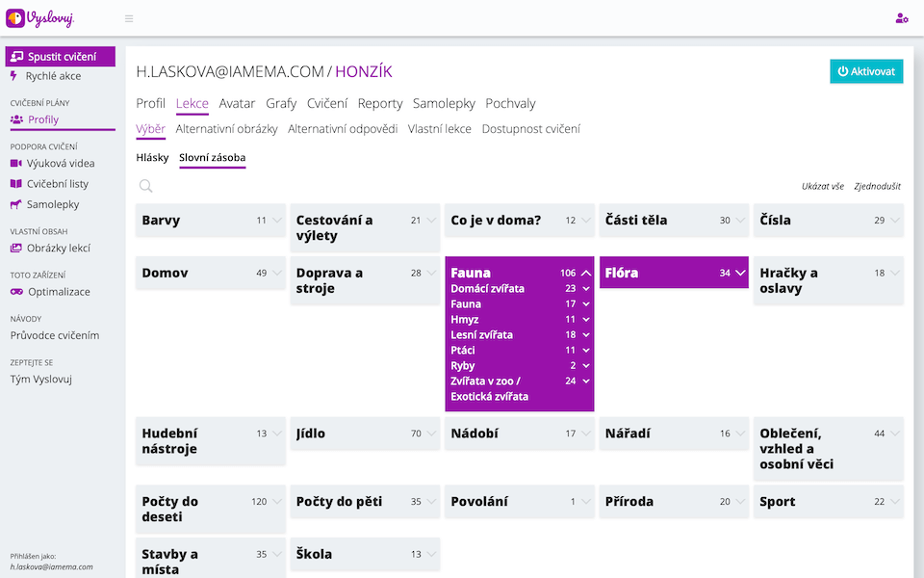
Task: Collapse the Fauna category chevron
Action: point(586,274)
